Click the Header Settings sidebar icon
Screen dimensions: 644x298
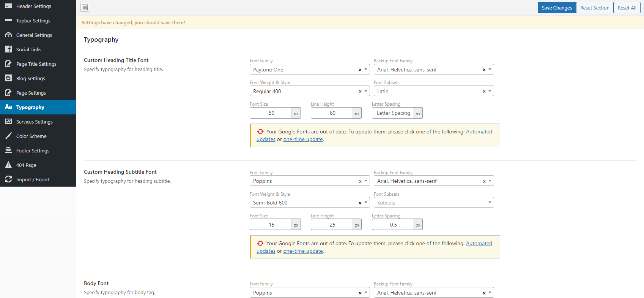8,6
